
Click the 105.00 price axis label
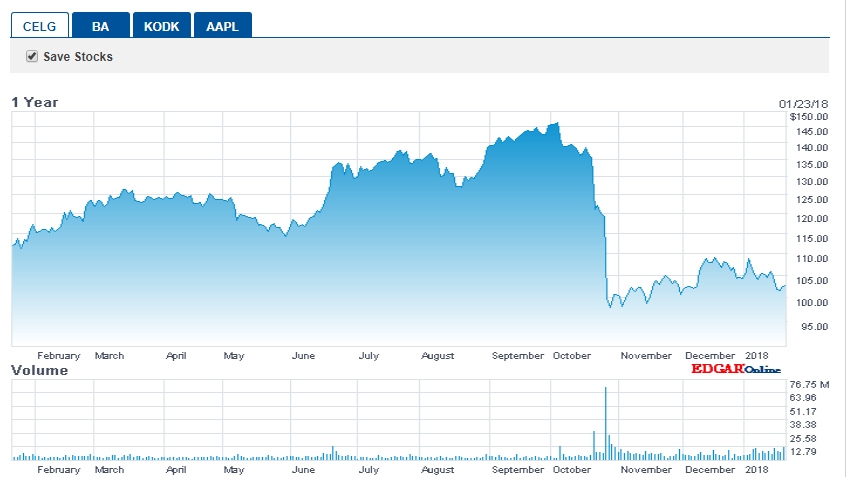click(x=812, y=281)
